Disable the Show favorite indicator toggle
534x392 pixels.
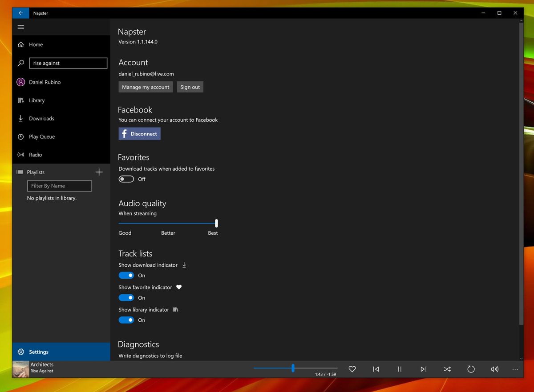(x=126, y=297)
